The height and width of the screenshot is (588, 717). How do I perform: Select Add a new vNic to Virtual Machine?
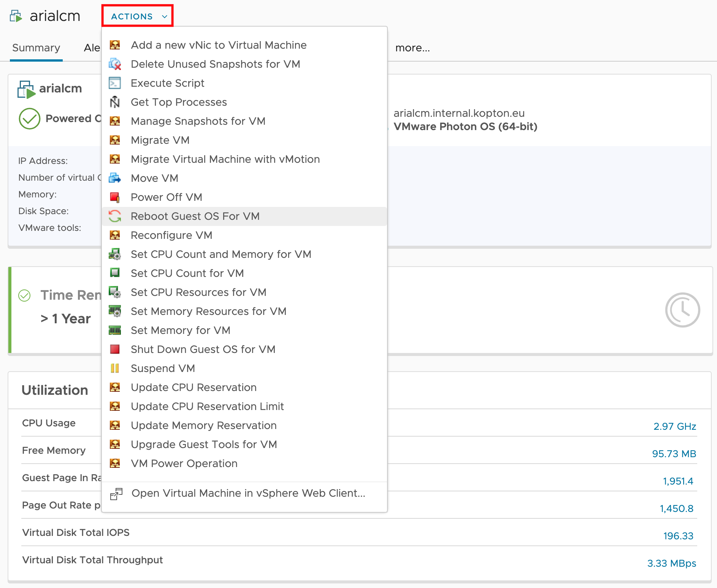[x=244, y=45]
